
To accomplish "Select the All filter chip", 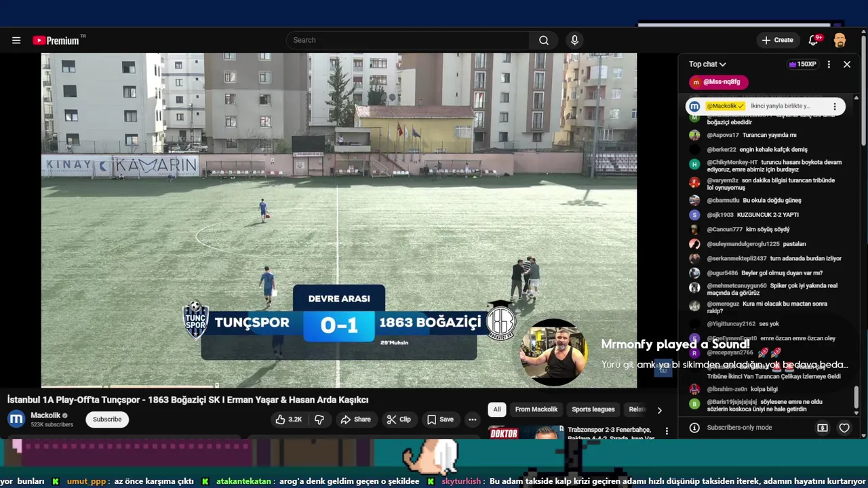I will (497, 409).
